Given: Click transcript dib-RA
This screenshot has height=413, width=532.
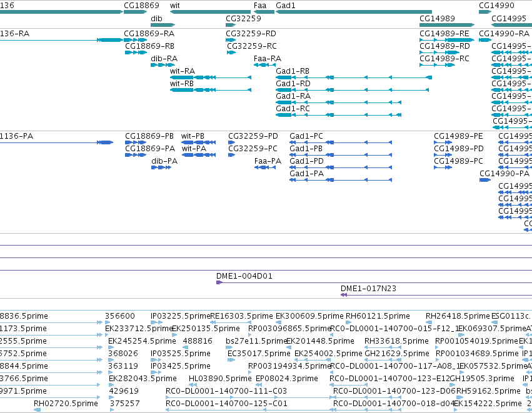Looking at the screenshot, I should pyautogui.click(x=163, y=65).
